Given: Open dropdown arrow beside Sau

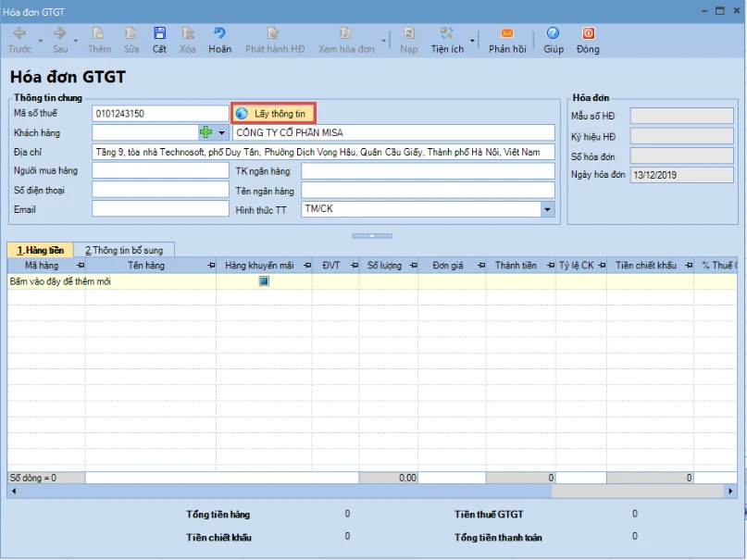Looking at the screenshot, I should (x=76, y=41).
